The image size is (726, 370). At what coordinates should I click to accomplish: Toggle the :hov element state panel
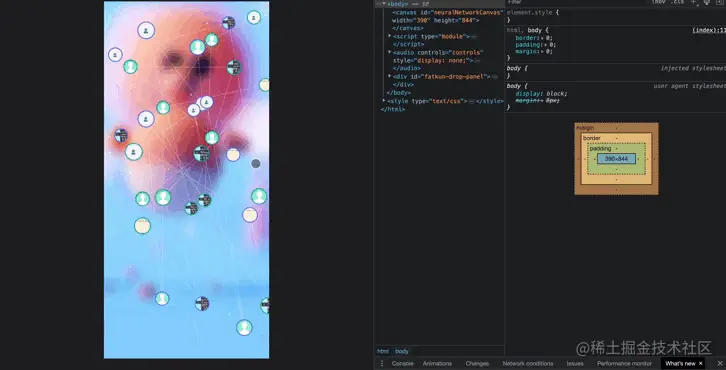point(658,2)
